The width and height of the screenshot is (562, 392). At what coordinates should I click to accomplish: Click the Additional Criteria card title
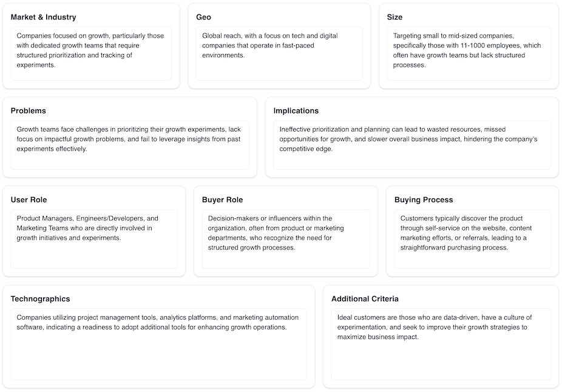click(365, 299)
